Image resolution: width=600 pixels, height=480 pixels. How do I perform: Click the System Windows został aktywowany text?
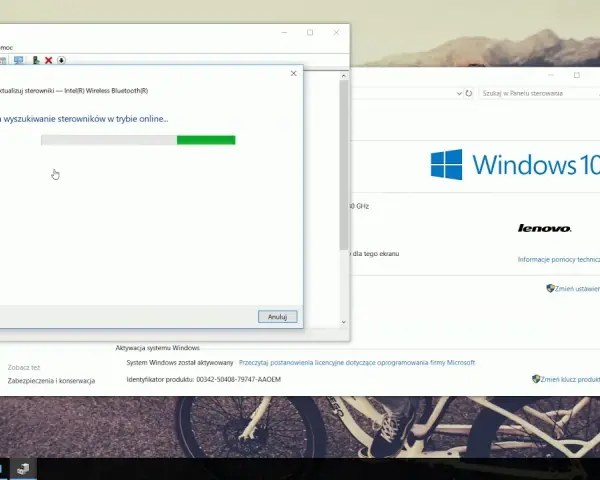[x=180, y=362]
